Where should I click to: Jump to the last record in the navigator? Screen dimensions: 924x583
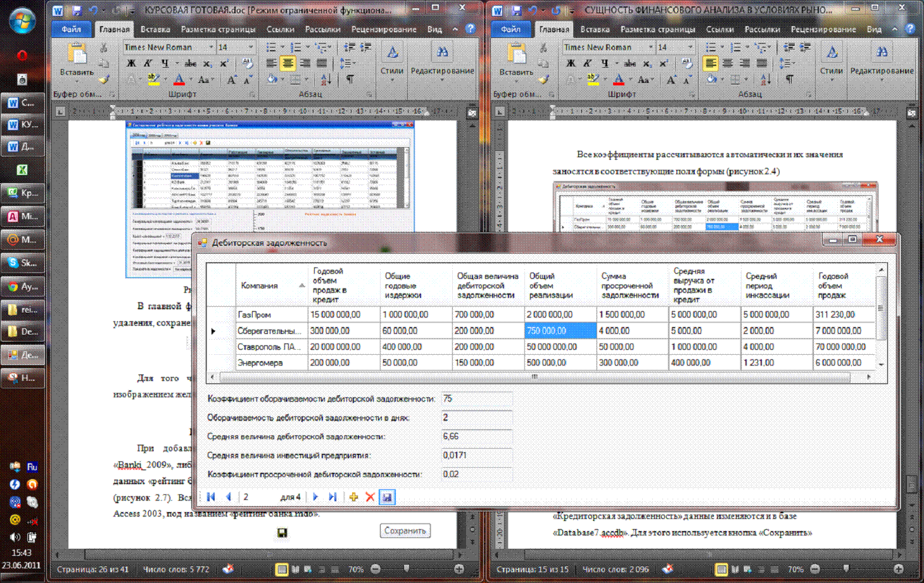332,497
